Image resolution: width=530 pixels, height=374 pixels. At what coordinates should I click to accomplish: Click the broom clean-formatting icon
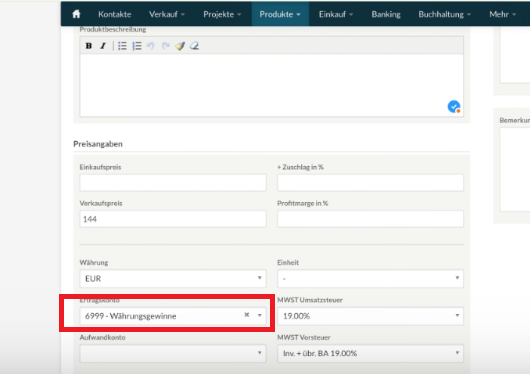[180, 46]
